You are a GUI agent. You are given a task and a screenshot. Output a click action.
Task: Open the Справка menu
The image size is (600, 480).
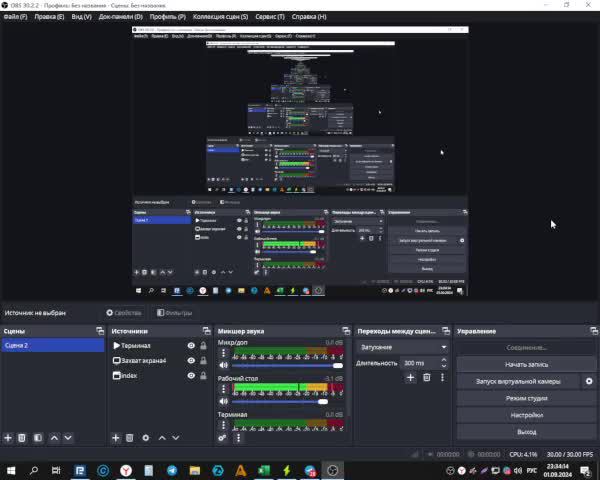[x=309, y=17]
